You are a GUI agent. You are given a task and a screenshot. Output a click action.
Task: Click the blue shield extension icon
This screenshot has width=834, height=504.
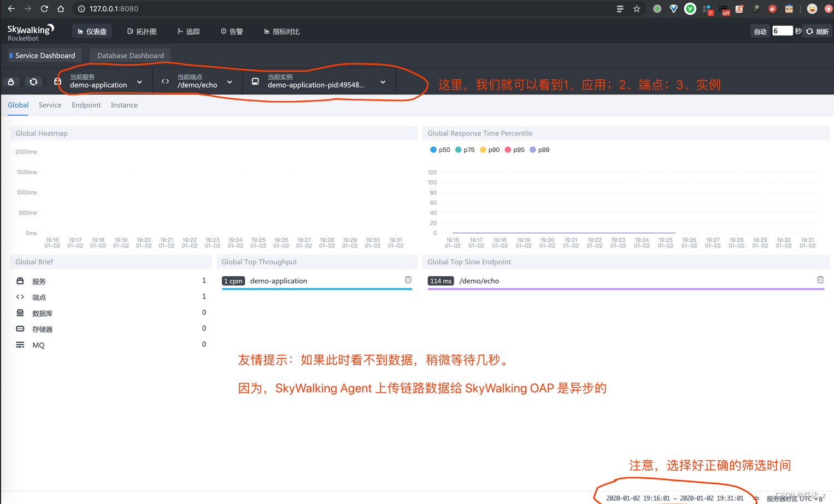(x=673, y=9)
